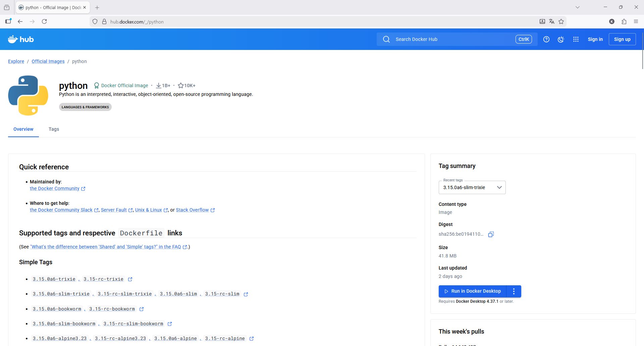This screenshot has height=346, width=644.
Task: Switch to the Tags tab
Action: click(54, 129)
